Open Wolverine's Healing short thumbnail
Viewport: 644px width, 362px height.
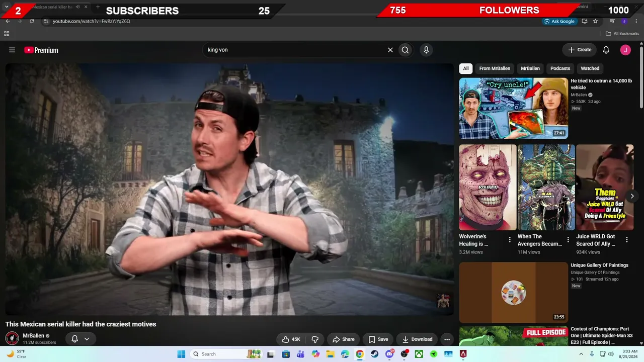(488, 188)
